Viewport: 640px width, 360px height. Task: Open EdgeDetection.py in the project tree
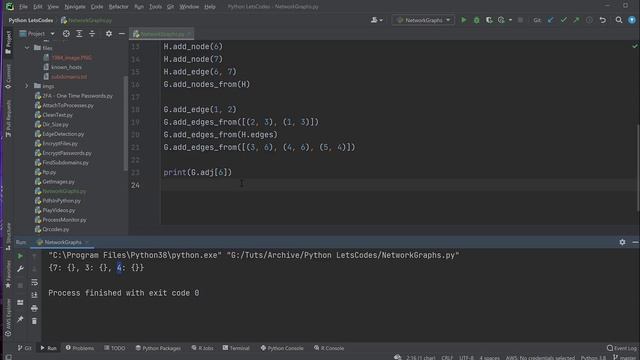[59, 134]
